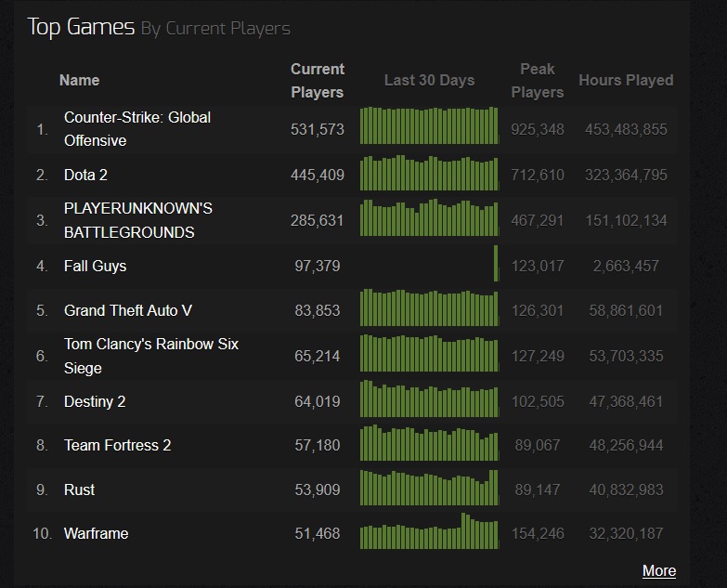Viewport: 727px width, 588px height.
Task: Open the Rust game link
Action: [x=80, y=490]
